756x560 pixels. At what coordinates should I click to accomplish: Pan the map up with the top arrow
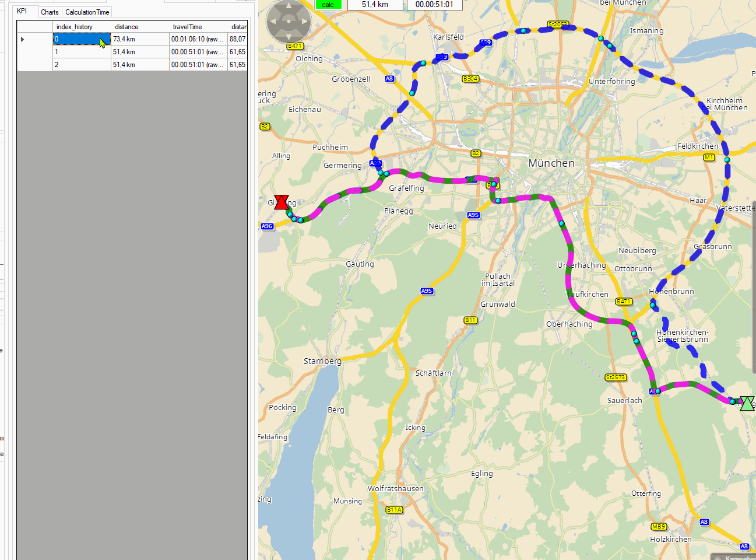tap(289, 7)
